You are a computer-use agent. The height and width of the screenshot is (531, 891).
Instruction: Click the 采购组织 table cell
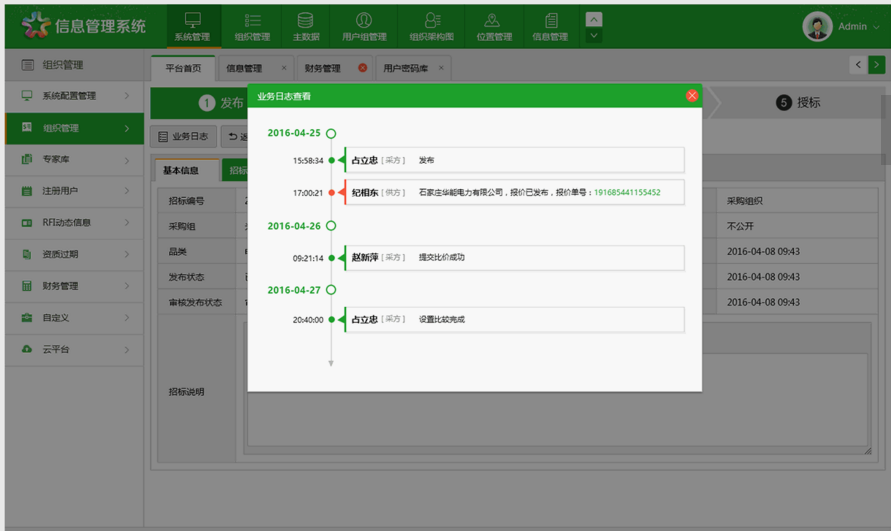pyautogui.click(x=797, y=201)
